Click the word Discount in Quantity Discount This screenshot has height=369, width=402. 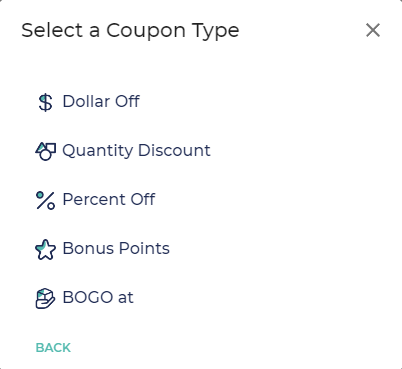pos(174,150)
